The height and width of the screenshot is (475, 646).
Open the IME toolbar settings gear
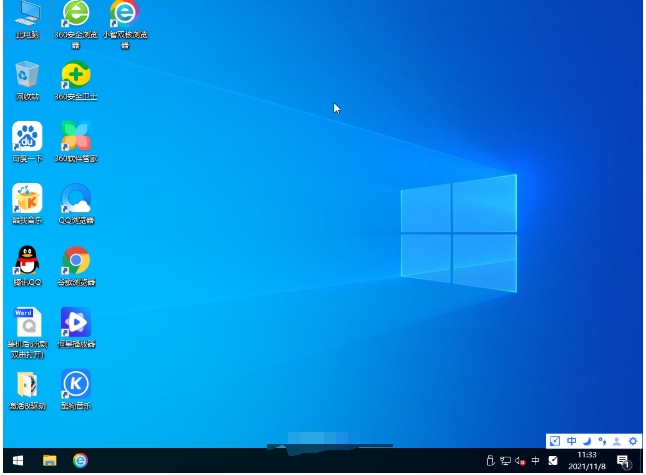click(x=632, y=441)
